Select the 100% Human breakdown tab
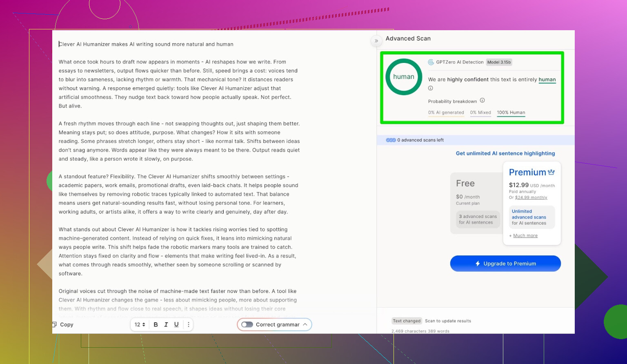This screenshot has width=627, height=364. tap(511, 113)
